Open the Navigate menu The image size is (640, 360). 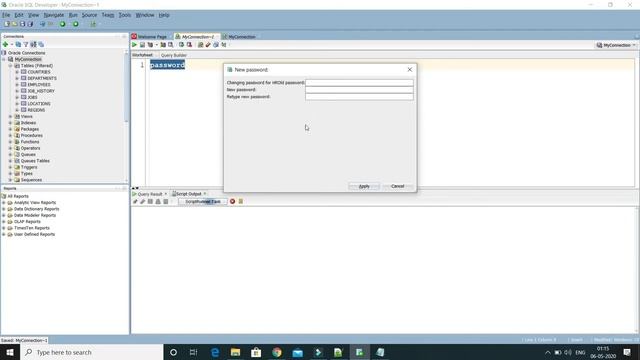point(54,15)
